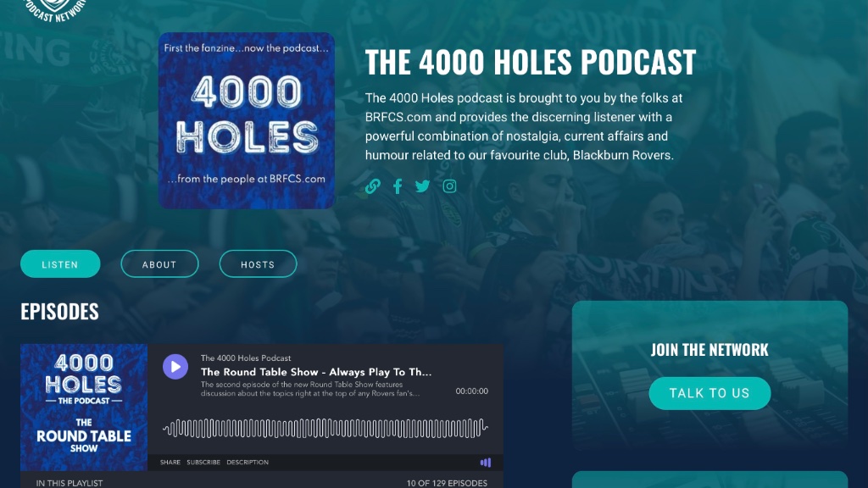
Task: Open the website link icon
Action: click(373, 186)
